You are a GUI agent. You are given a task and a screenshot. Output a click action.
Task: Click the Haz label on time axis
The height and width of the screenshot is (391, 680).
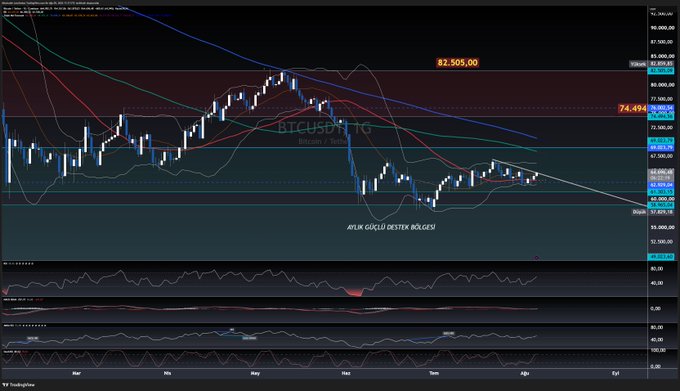pos(346,373)
